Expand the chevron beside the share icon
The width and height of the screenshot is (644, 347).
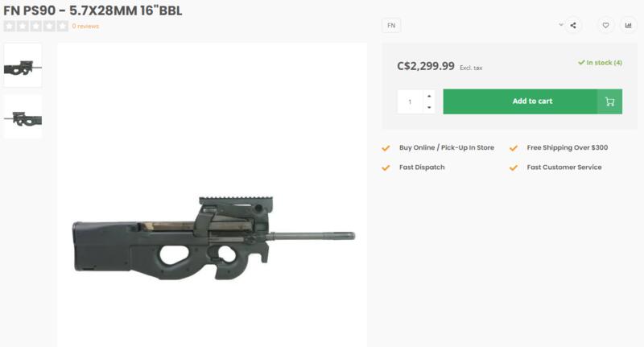click(561, 25)
